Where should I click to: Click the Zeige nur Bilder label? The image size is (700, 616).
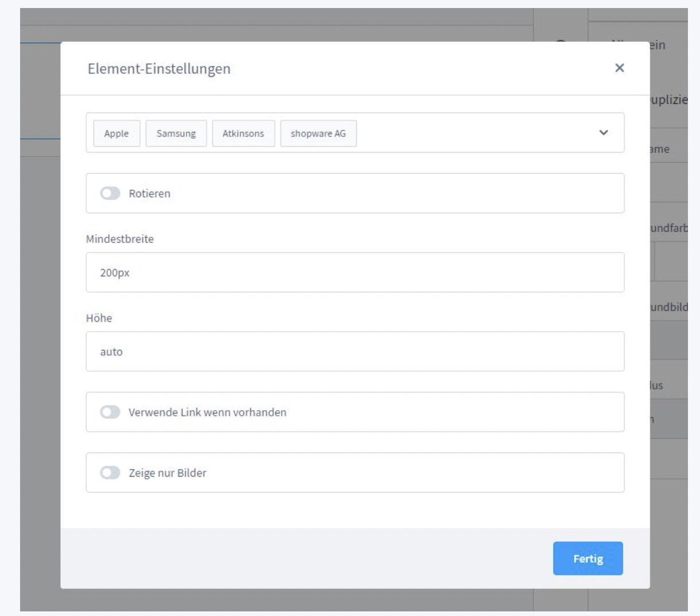[167, 473]
